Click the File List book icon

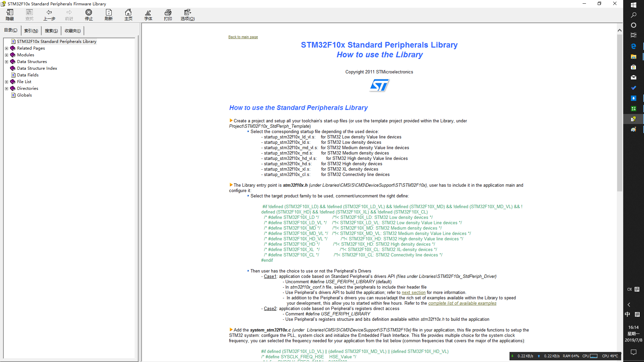(13, 82)
